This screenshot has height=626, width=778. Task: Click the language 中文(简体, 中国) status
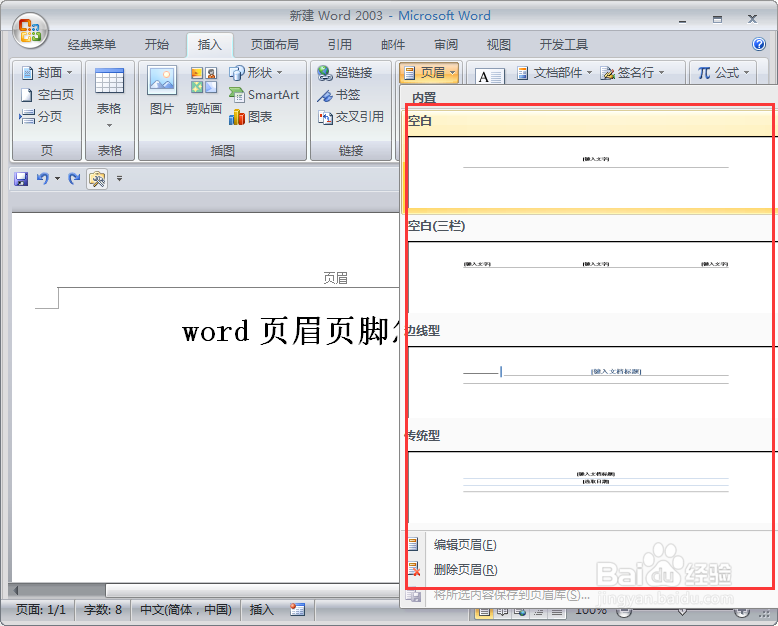186,609
